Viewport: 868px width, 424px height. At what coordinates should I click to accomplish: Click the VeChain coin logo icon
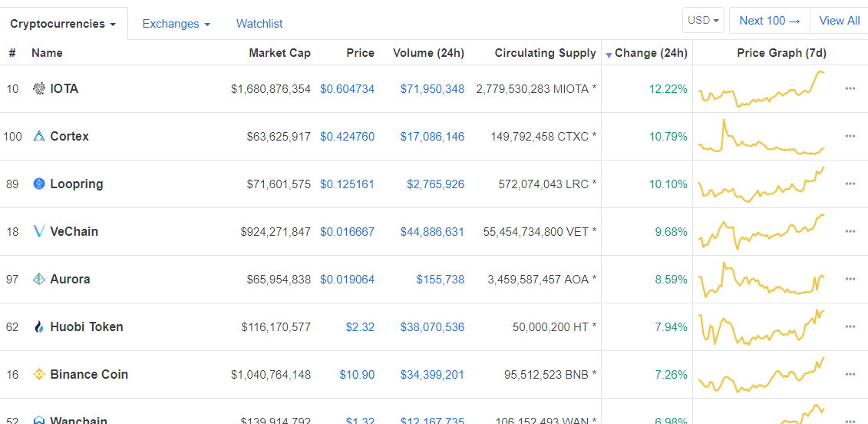point(38,232)
